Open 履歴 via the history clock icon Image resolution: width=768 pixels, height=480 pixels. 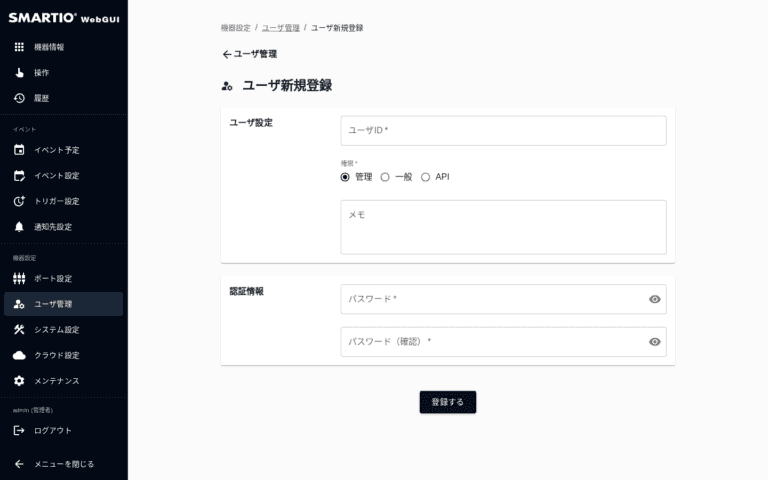pos(19,98)
